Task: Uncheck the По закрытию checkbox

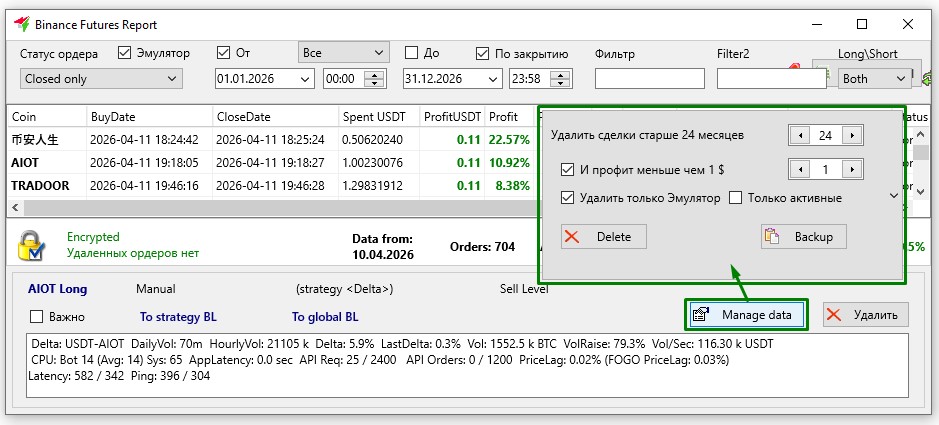Action: (483, 54)
